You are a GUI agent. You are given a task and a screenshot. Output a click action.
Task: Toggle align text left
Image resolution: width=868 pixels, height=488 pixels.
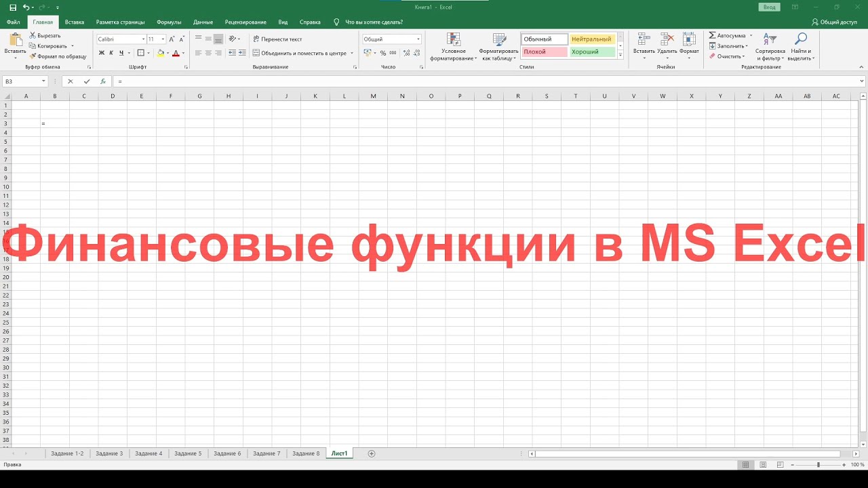[199, 53]
